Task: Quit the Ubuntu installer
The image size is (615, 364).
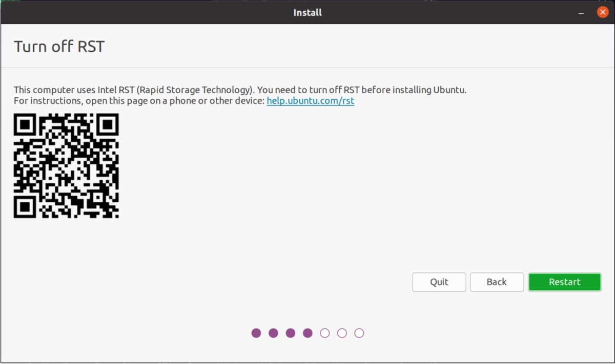Action: click(x=439, y=282)
